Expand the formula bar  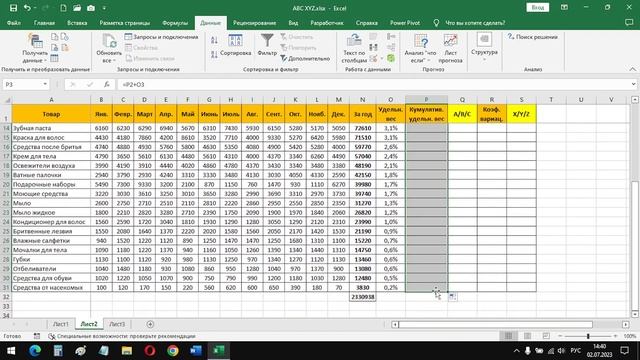[633, 84]
